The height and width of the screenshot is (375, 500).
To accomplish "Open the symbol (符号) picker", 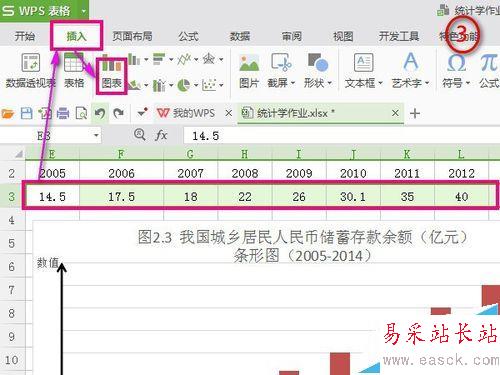I will pyautogui.click(x=456, y=71).
